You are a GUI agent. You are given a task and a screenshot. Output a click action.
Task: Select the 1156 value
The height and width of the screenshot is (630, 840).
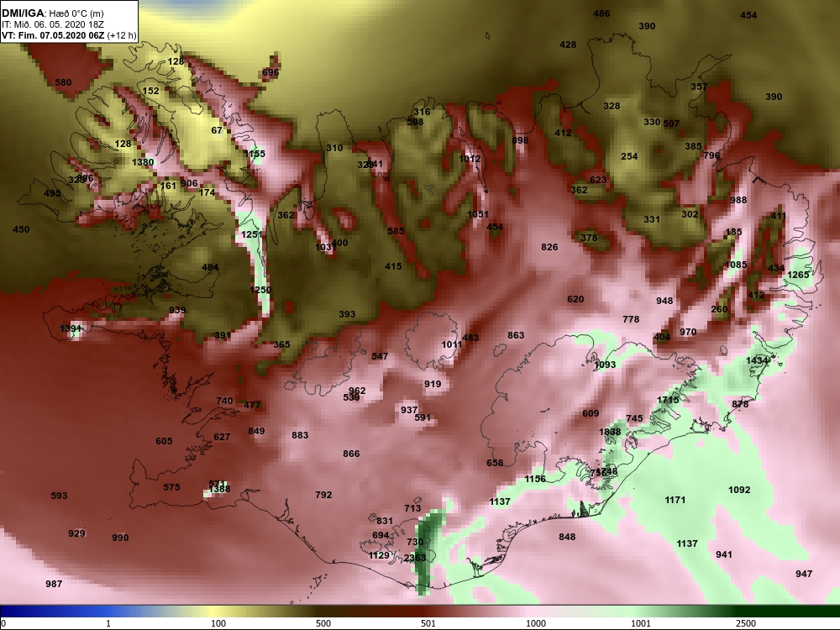(x=535, y=479)
